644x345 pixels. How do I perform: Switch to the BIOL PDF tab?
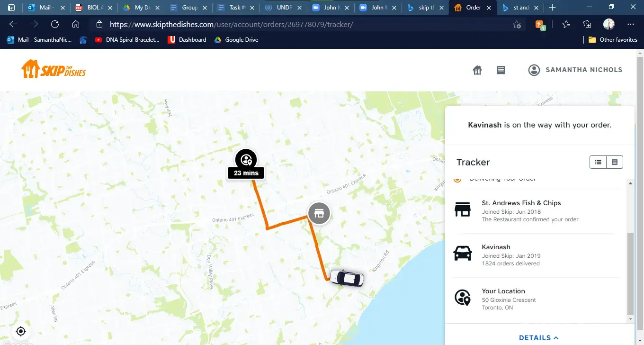click(x=94, y=8)
